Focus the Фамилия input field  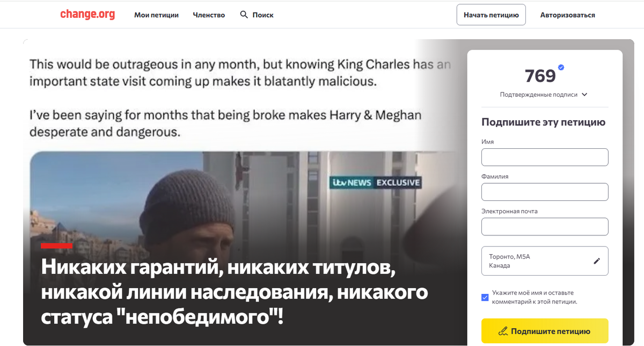[545, 192]
